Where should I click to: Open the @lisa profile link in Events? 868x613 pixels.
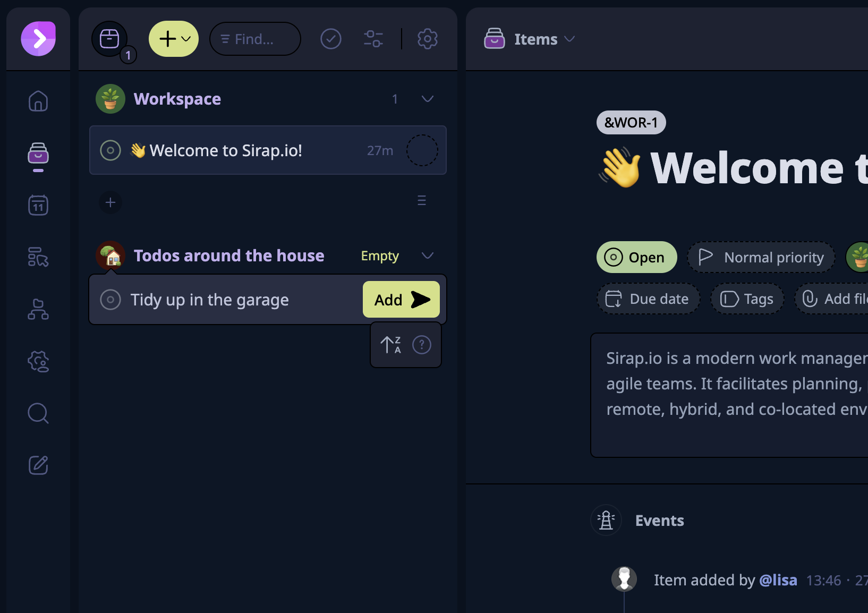coord(778,580)
